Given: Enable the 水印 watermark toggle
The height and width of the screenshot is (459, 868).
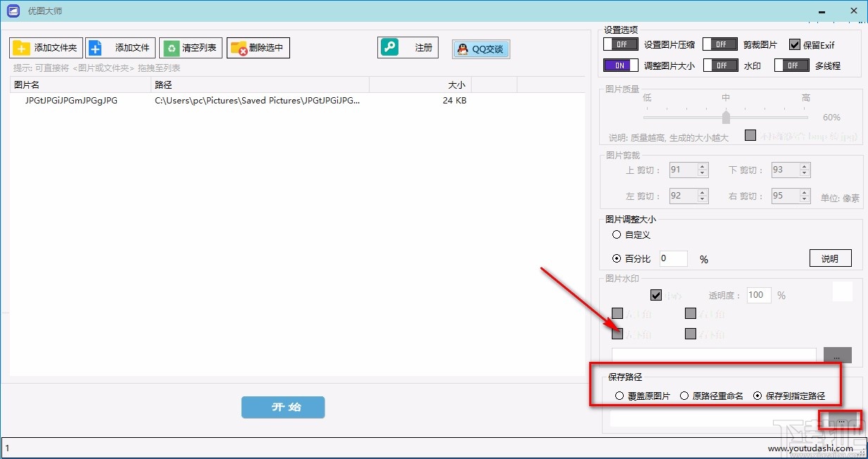Looking at the screenshot, I should tap(719, 65).
